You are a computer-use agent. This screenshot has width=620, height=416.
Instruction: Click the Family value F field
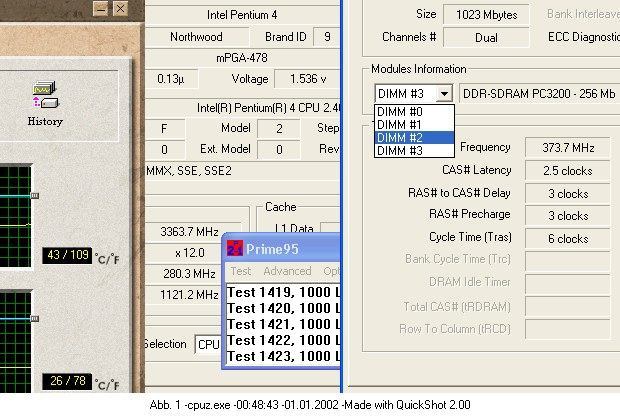(x=164, y=129)
